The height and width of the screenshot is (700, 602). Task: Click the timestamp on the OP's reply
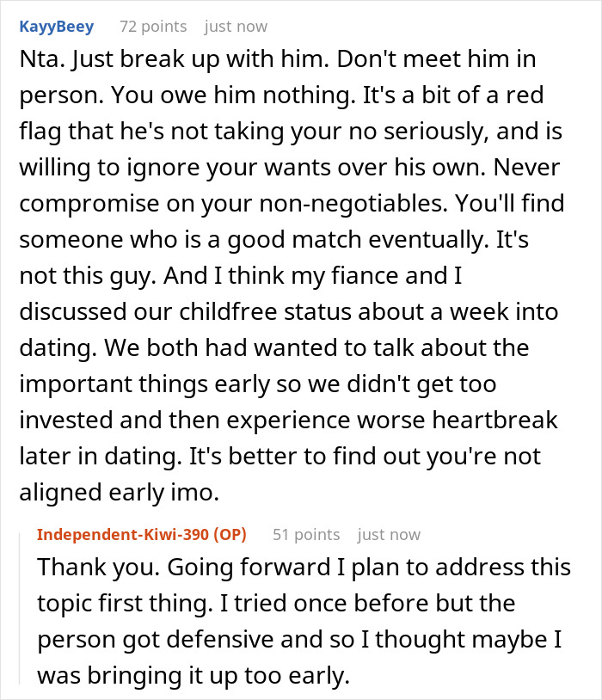pos(389,534)
